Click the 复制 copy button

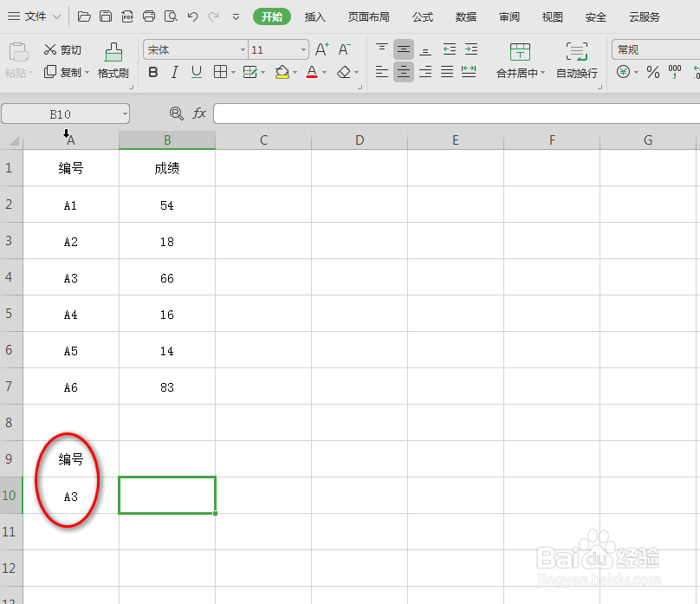pos(66,72)
